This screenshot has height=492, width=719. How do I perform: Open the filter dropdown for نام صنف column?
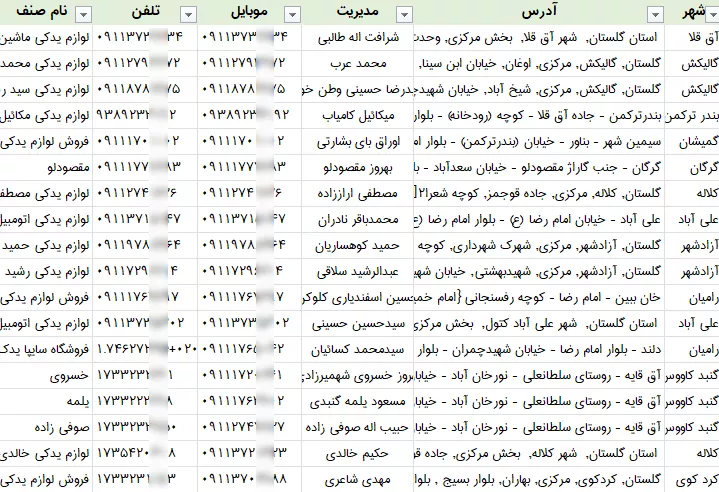tap(83, 15)
